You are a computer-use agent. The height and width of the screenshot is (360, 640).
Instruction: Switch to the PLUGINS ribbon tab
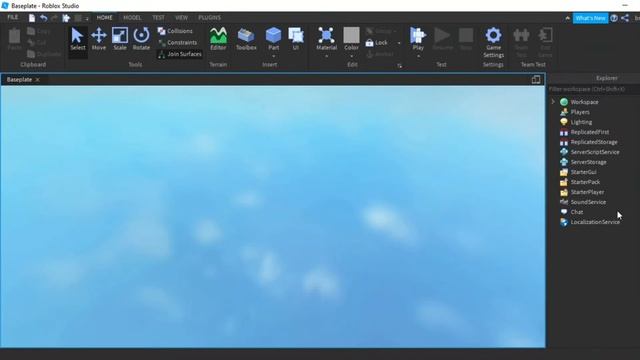209,18
